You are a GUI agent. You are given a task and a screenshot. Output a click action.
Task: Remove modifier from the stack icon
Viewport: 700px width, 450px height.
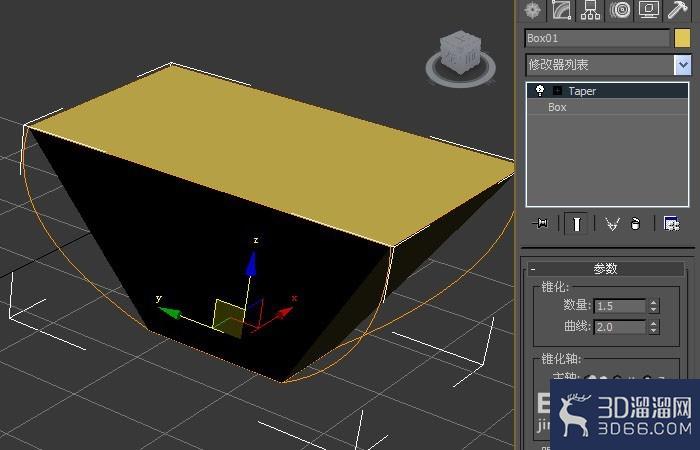pos(635,223)
